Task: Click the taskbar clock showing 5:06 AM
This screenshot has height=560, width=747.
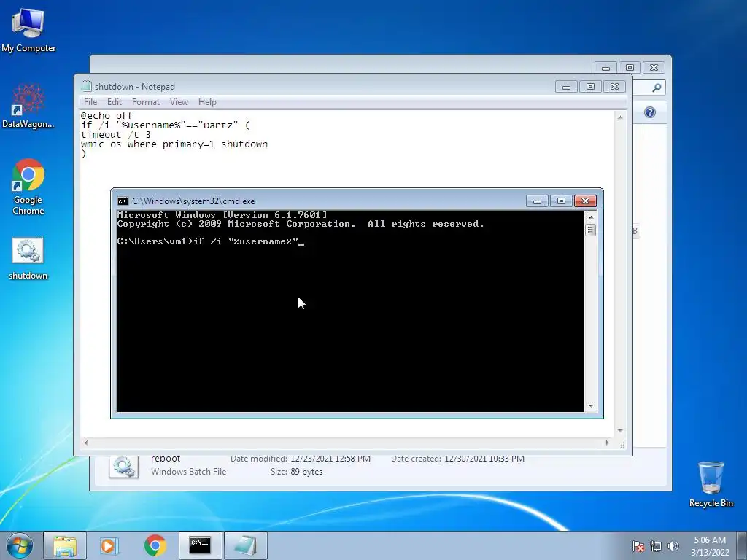Action: pyautogui.click(x=710, y=545)
